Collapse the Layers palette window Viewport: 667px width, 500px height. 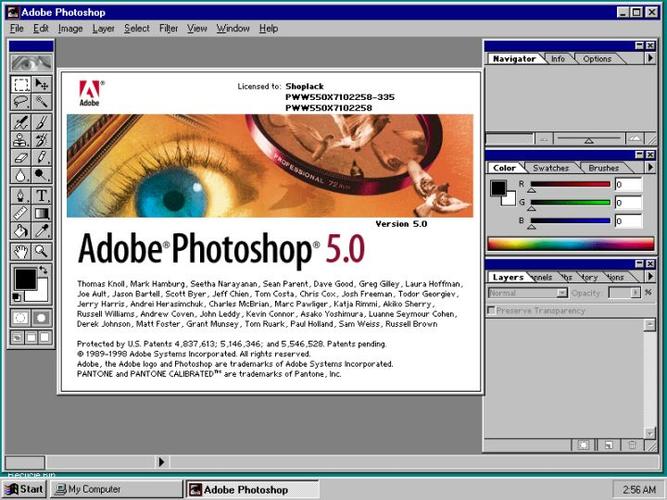(x=639, y=264)
